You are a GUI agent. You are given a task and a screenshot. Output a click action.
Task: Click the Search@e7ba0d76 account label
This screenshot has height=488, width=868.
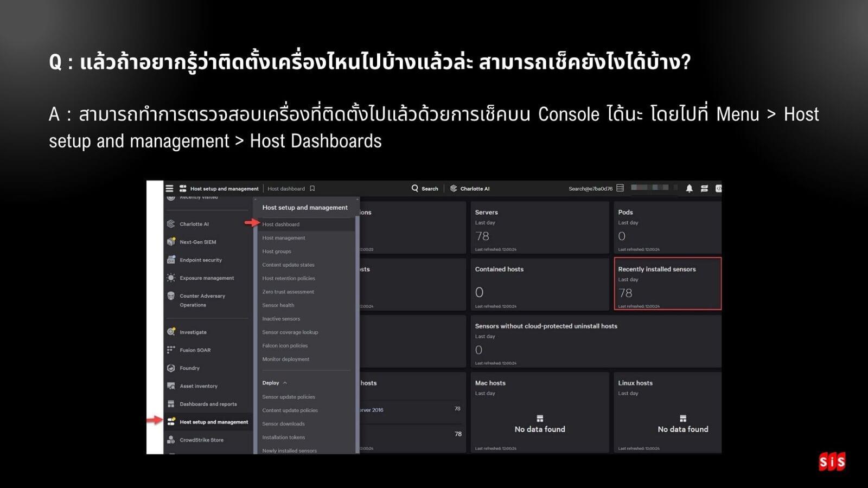pyautogui.click(x=590, y=189)
